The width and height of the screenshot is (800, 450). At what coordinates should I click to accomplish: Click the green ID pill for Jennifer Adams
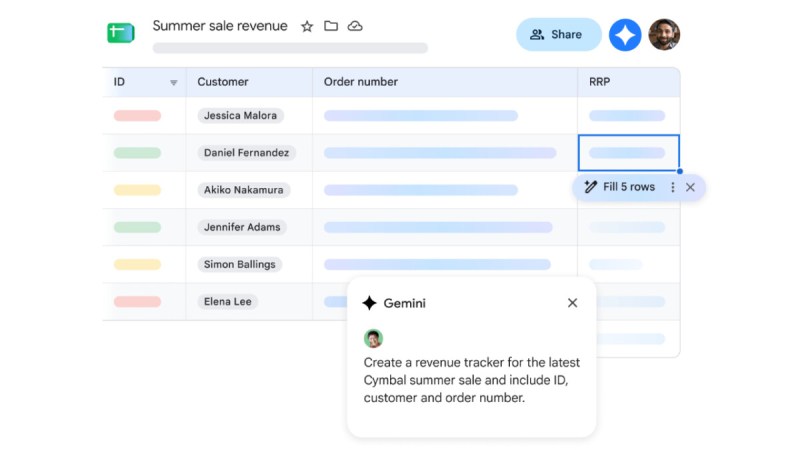[137, 227]
